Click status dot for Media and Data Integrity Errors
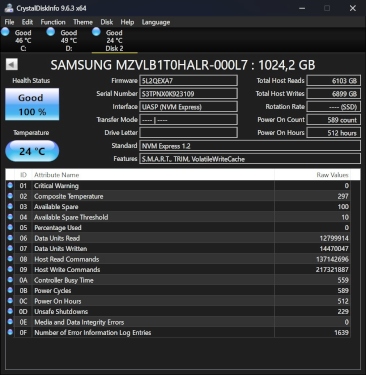This screenshot has width=366, height=375. click(10, 322)
